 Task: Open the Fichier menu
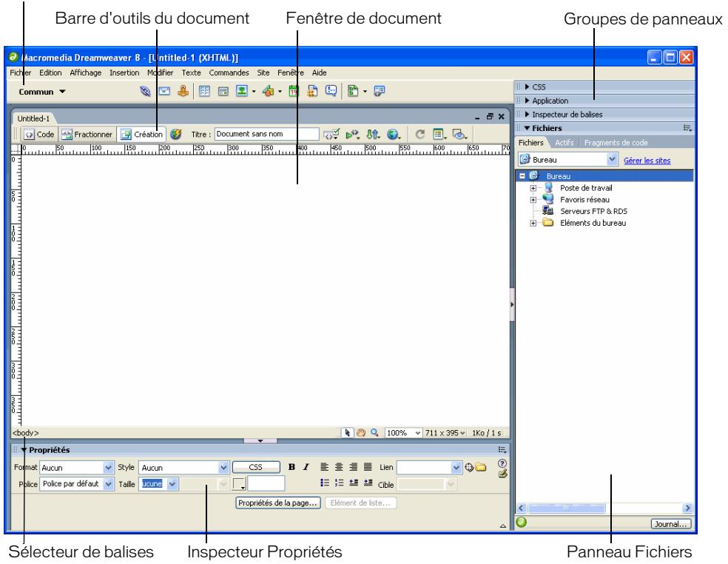21,73
